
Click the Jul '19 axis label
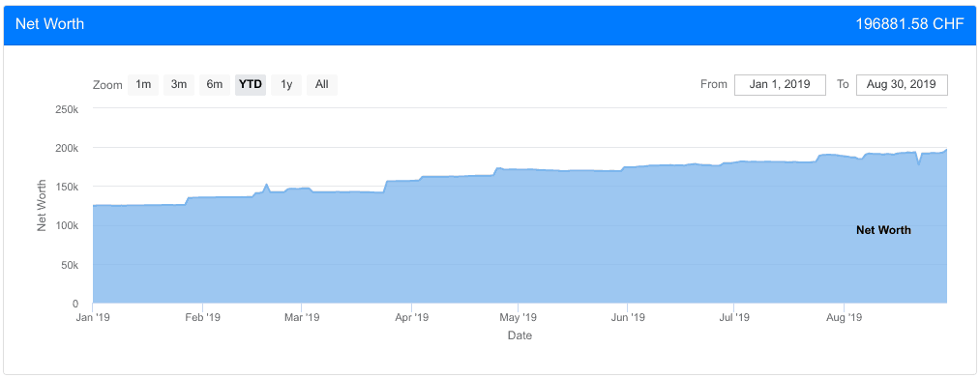coord(733,317)
